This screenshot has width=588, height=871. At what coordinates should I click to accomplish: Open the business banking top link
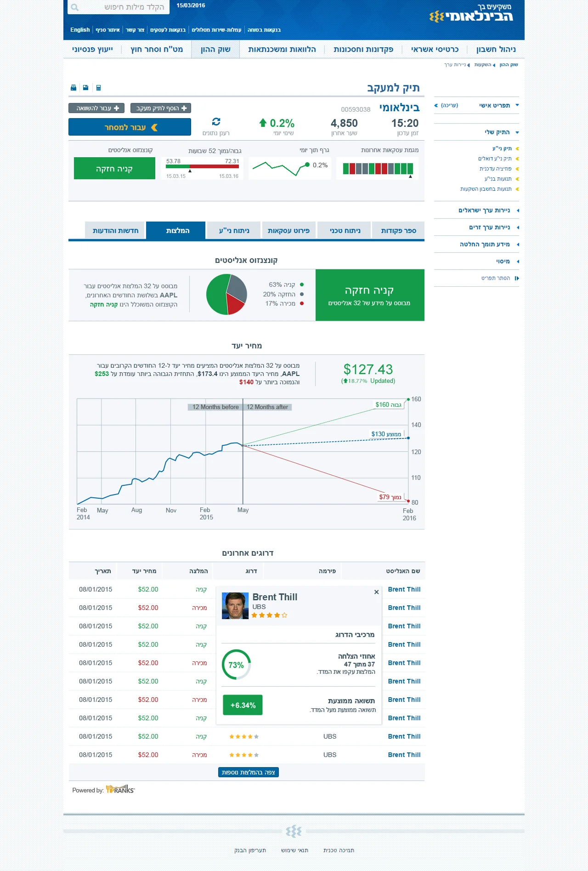point(168,30)
